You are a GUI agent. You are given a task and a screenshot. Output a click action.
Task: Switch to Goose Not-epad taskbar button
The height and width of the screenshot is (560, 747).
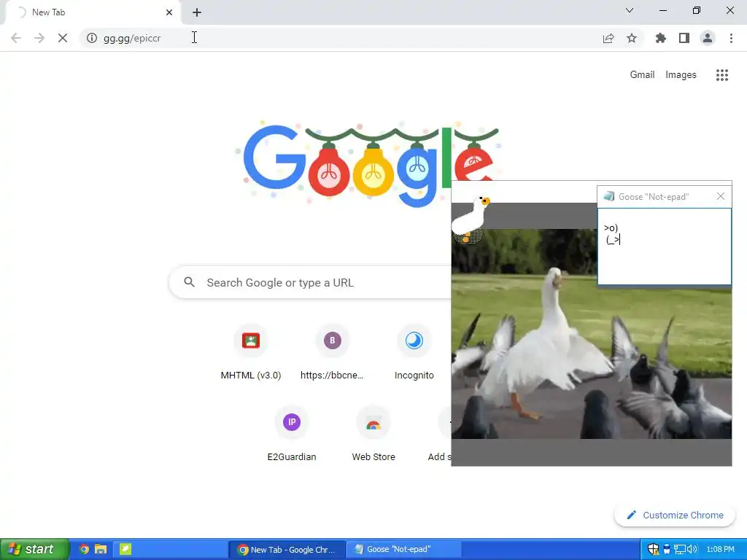tap(403, 550)
